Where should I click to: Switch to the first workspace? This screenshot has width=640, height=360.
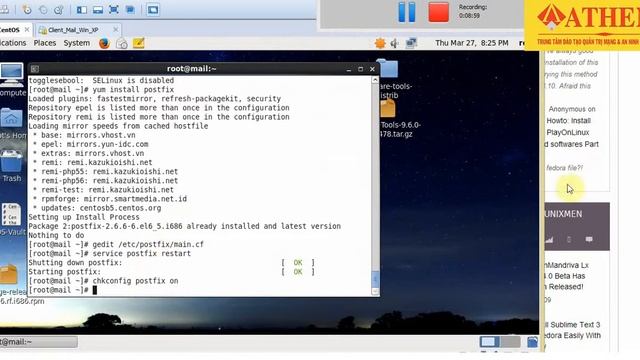(x=489, y=341)
